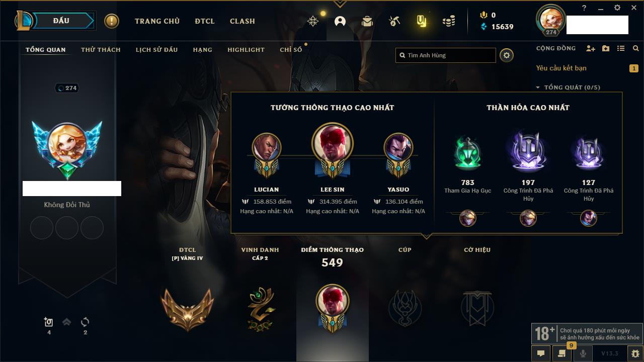The height and width of the screenshot is (362, 644).
Task: Open the Clash hub icon with notification dot
Action: pos(313,21)
